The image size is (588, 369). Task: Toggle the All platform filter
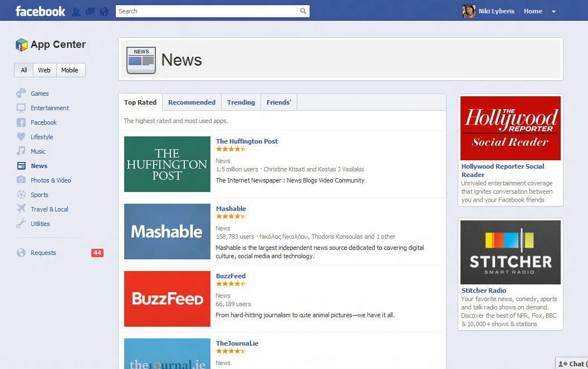pos(24,70)
